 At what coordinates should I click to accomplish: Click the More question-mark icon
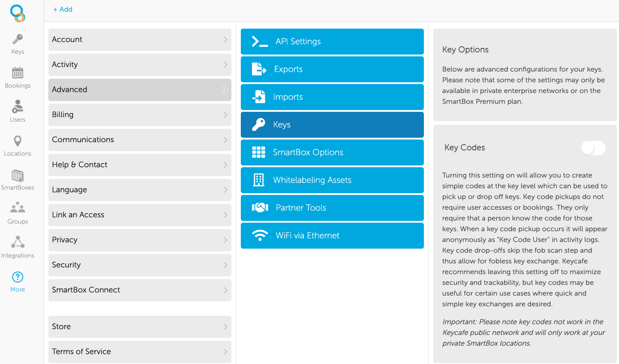point(17,277)
